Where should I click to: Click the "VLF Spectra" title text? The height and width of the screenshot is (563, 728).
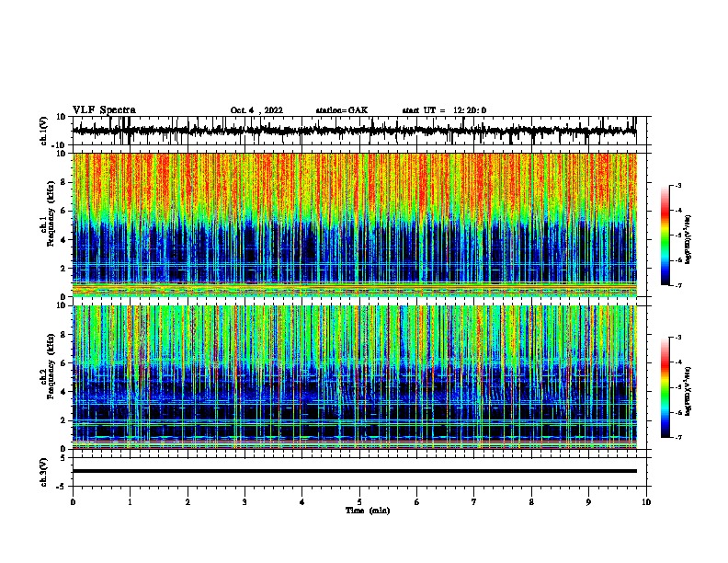click(x=104, y=110)
